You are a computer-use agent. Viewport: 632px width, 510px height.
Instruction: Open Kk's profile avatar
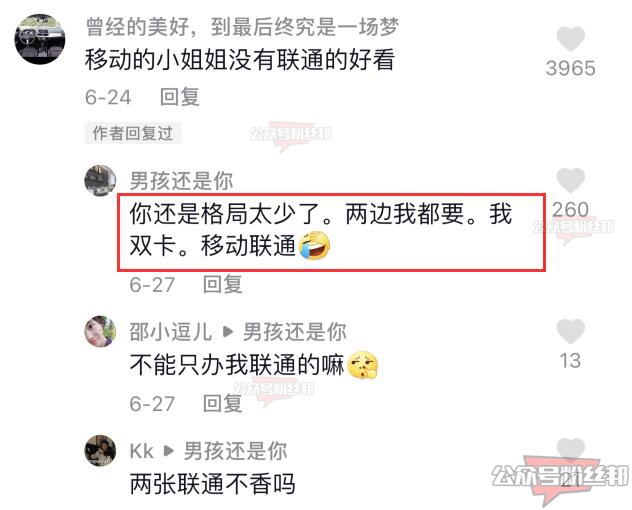pos(100,450)
